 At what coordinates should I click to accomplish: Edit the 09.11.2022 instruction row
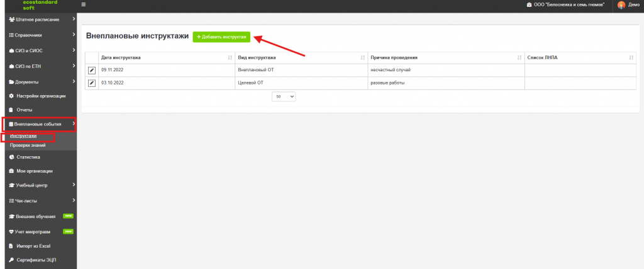(x=92, y=71)
